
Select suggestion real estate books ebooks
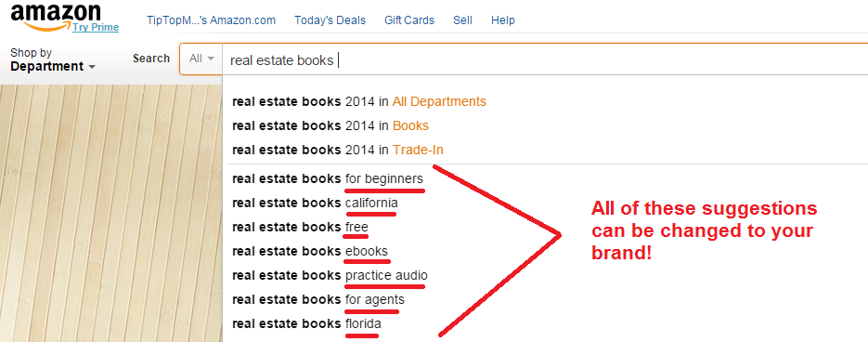pyautogui.click(x=310, y=251)
